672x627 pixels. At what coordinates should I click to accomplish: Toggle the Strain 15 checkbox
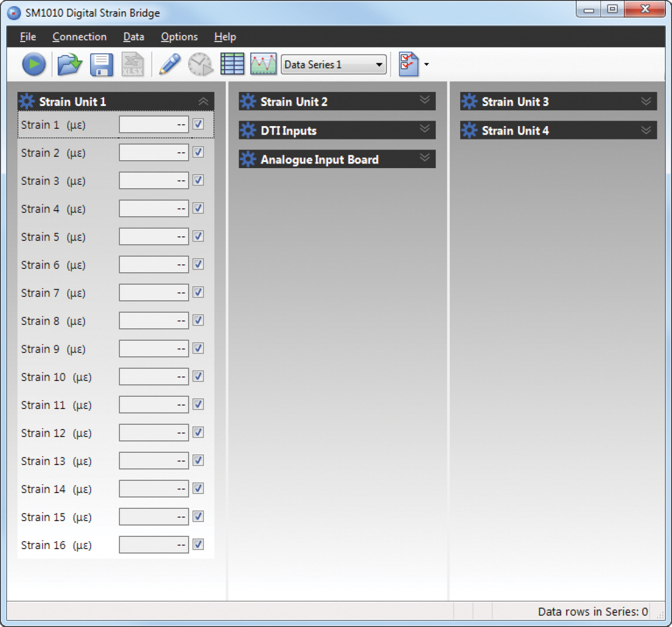pos(198,517)
